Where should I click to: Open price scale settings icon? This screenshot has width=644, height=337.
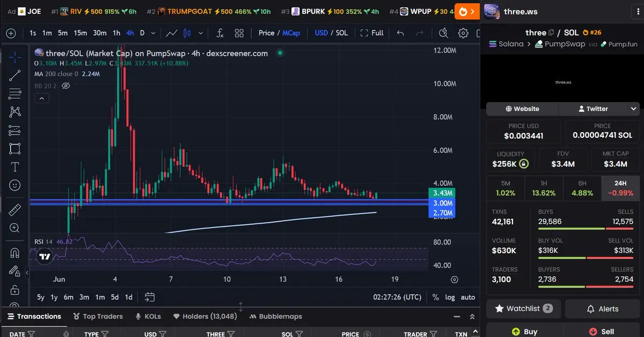point(455,280)
